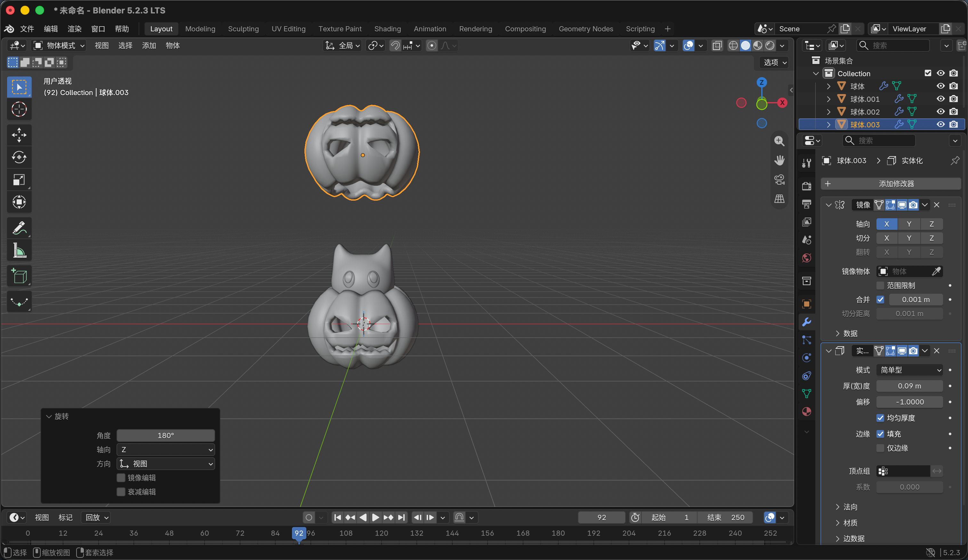
Task: Select the Annotate pencil tool
Action: pyautogui.click(x=19, y=228)
